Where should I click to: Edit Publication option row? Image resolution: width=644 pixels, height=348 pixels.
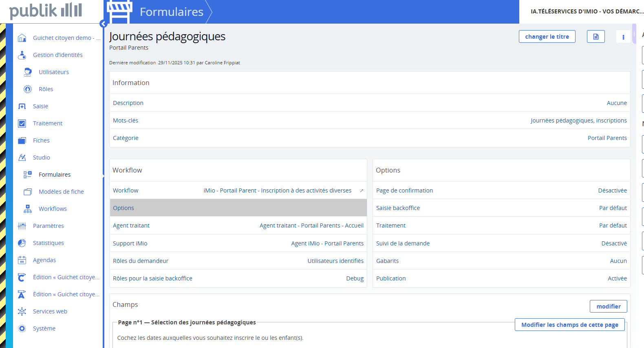click(501, 278)
